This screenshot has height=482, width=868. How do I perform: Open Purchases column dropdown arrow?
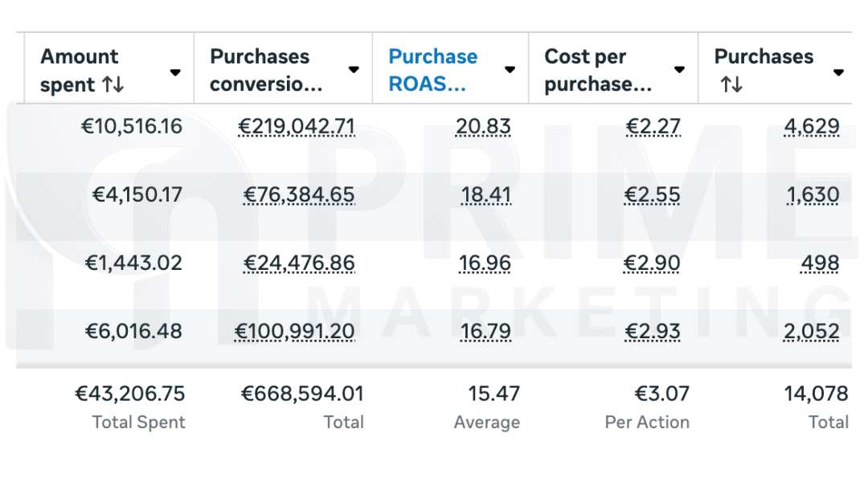click(838, 72)
